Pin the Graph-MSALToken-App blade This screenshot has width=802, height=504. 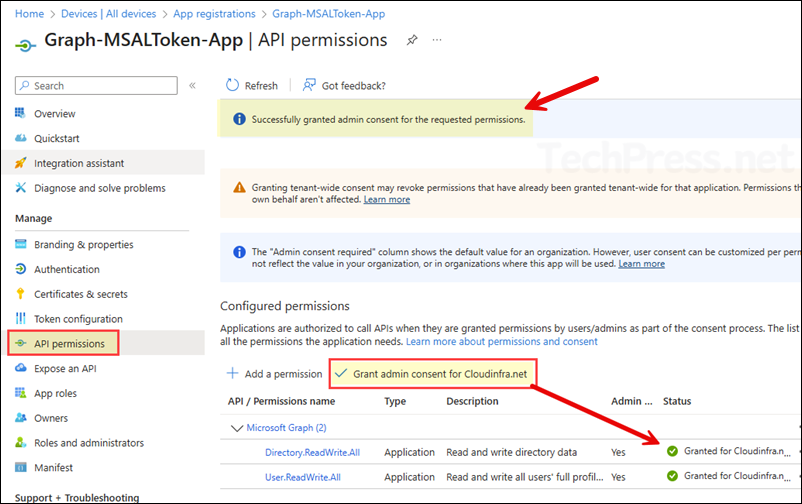coord(412,41)
